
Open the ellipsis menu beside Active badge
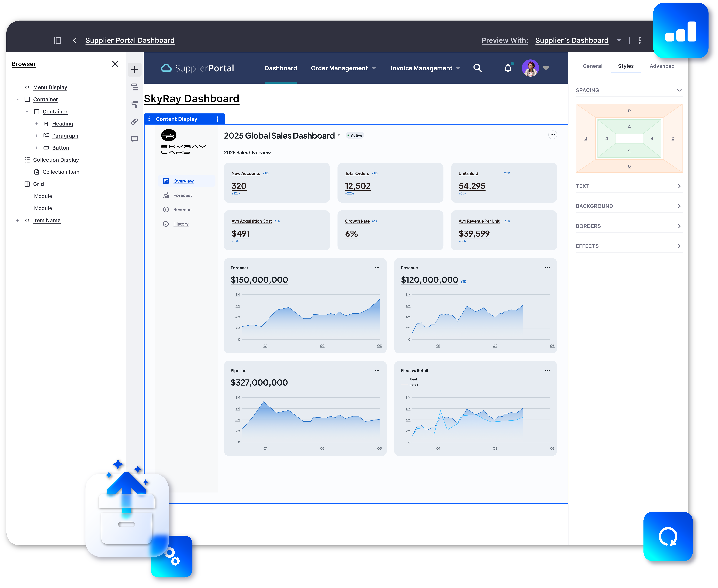(553, 135)
